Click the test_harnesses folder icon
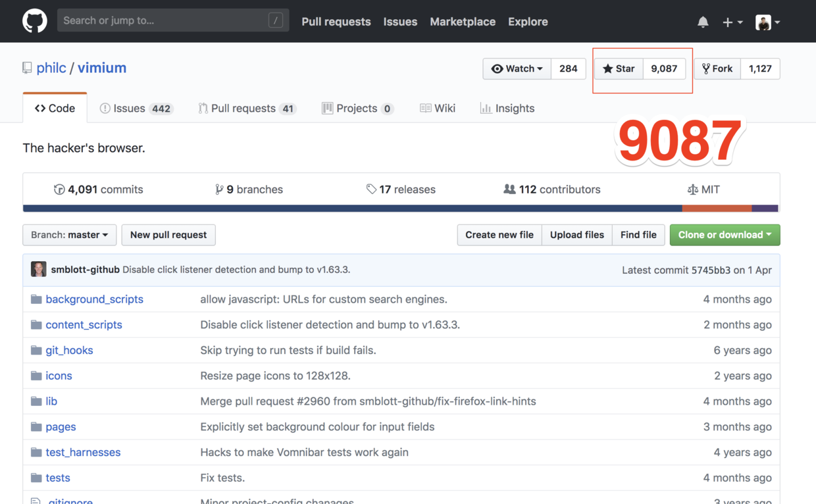The height and width of the screenshot is (504, 816). 36,452
